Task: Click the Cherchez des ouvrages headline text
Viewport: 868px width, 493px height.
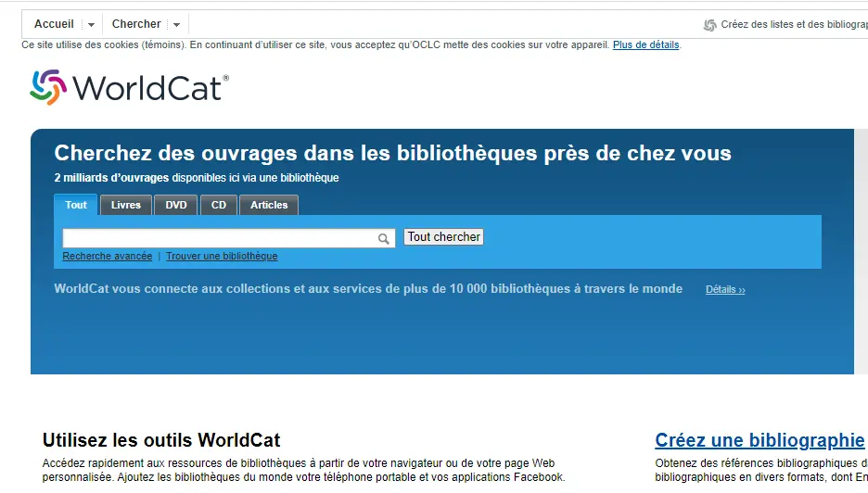Action: (393, 153)
